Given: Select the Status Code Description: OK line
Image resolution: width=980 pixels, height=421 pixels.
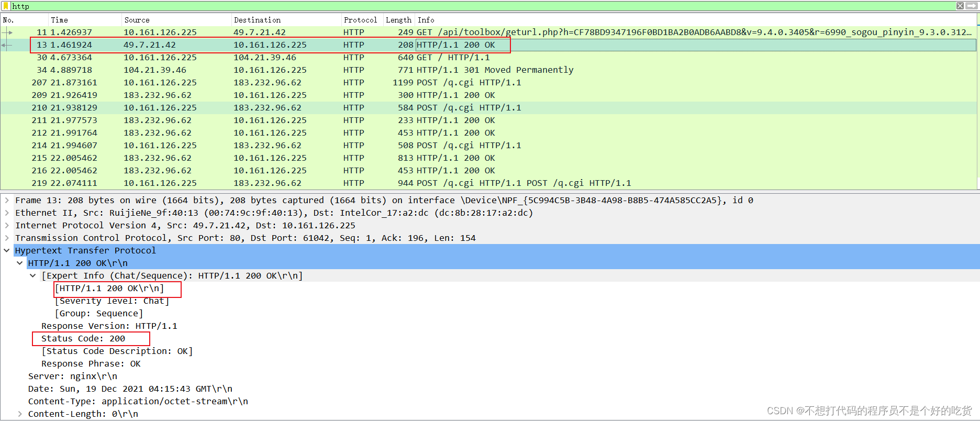Looking at the screenshot, I should tap(117, 351).
